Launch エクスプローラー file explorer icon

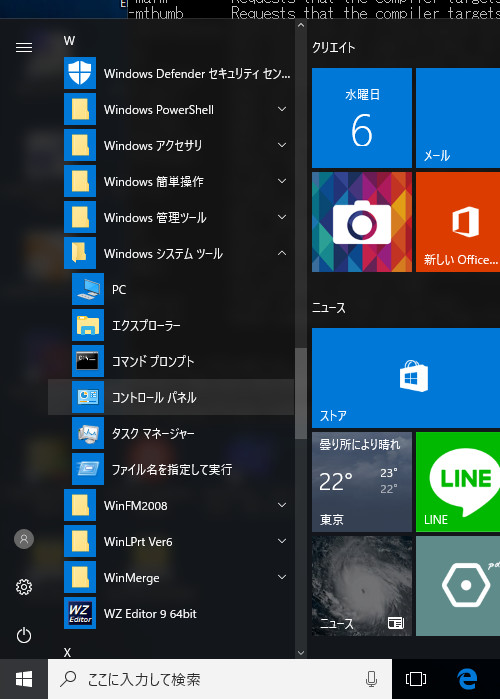coord(88,325)
